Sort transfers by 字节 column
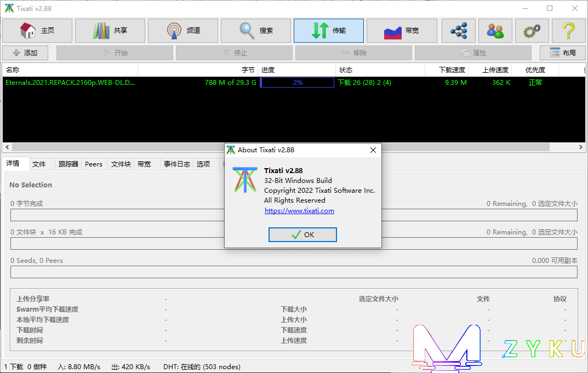Screen dimensions: 588x373 (x=198, y=70)
